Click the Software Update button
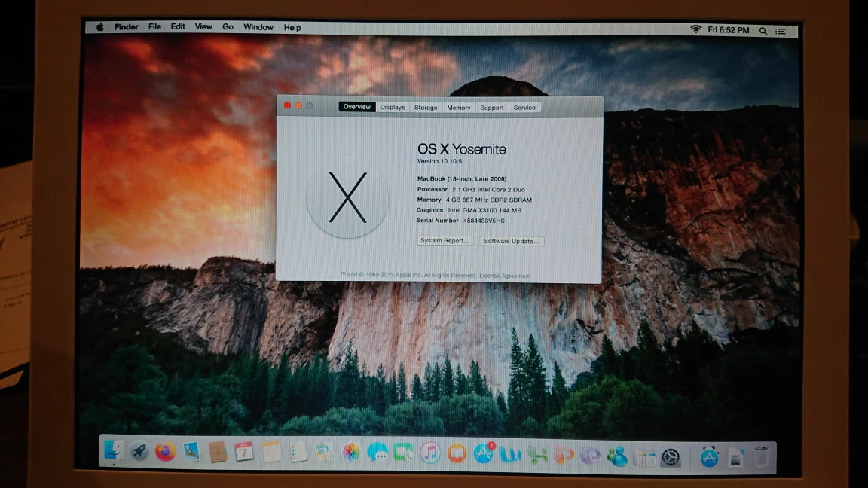 coord(512,241)
